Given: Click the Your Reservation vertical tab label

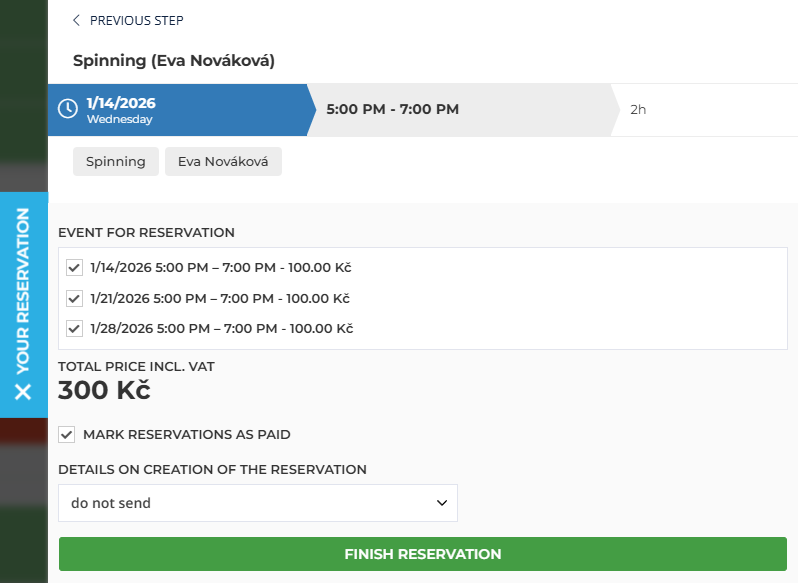Looking at the screenshot, I should [x=23, y=290].
